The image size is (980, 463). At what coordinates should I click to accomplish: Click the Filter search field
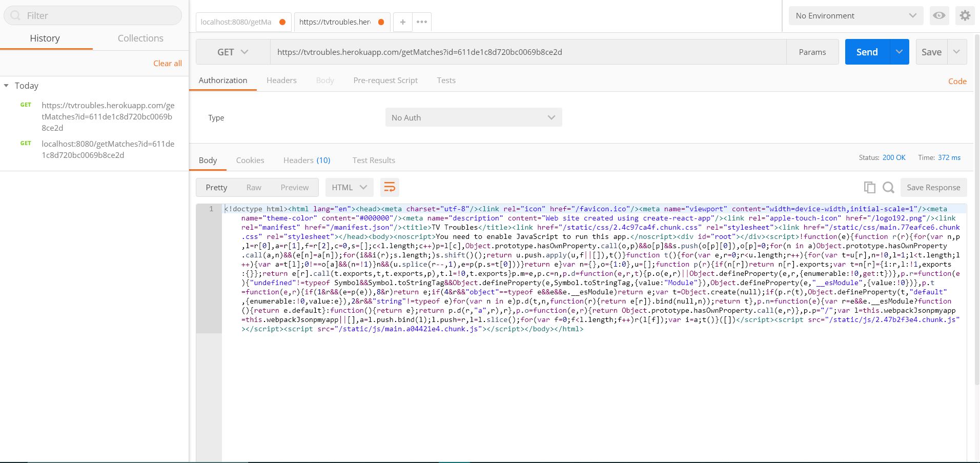point(92,15)
